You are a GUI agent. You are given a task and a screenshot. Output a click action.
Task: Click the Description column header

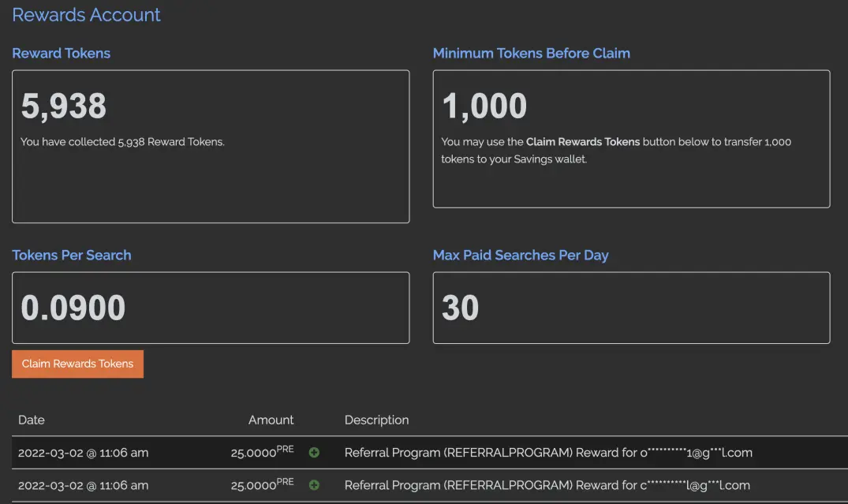tap(376, 420)
